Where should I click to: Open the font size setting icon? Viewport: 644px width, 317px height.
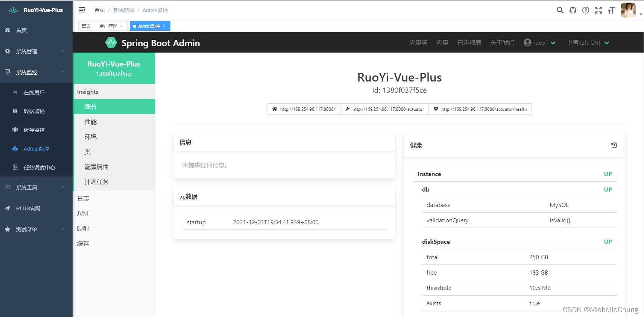pos(611,10)
